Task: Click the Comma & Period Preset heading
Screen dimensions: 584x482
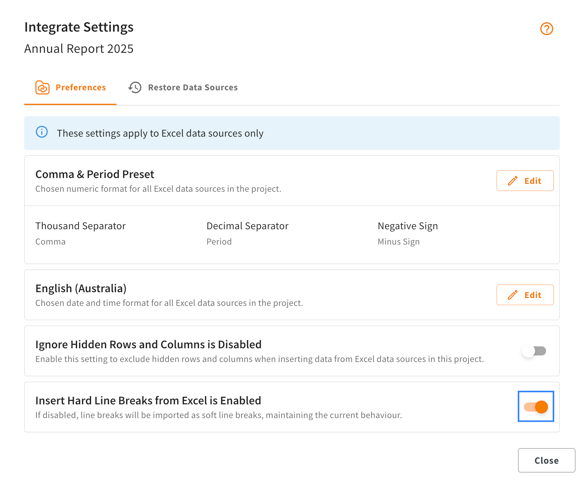Action: point(95,174)
